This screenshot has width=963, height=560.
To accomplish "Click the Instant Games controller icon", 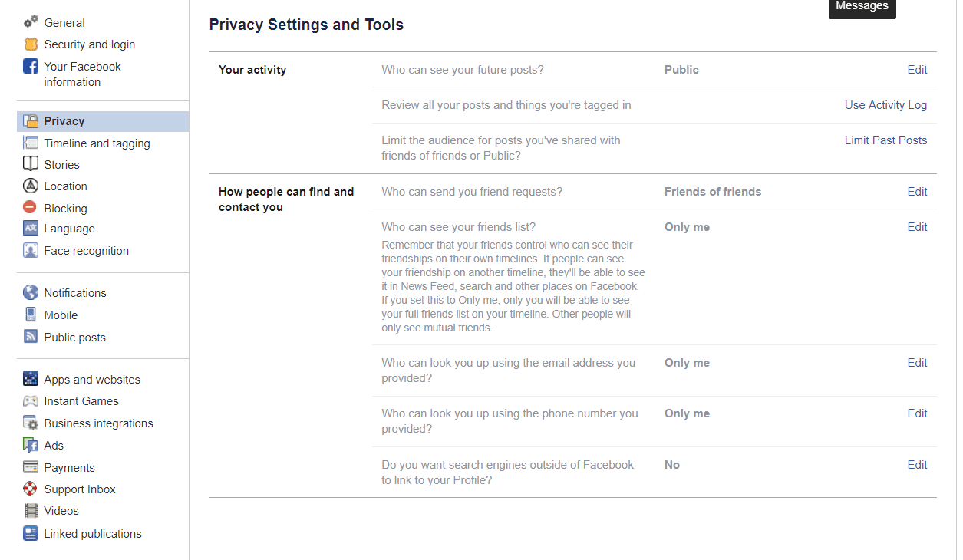I will pyautogui.click(x=31, y=401).
